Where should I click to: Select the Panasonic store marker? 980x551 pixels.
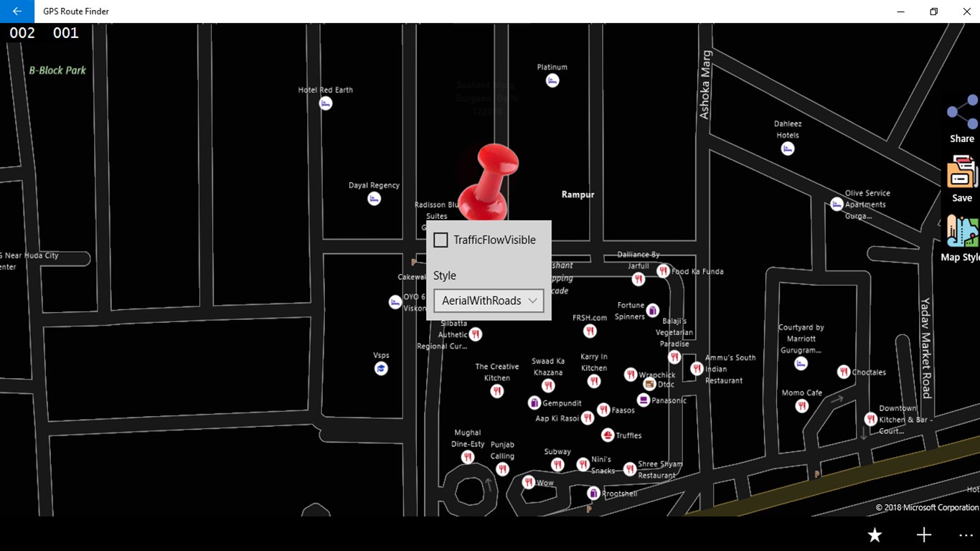click(x=644, y=400)
